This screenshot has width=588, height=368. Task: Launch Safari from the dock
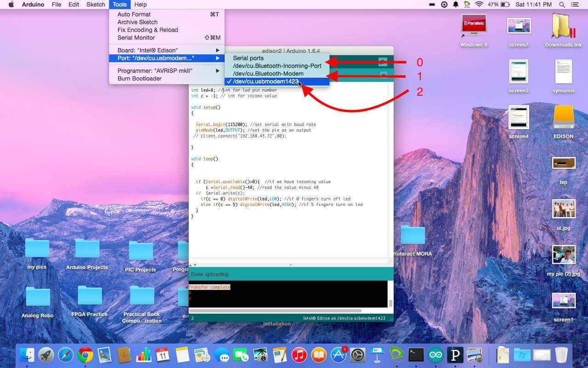(66, 355)
